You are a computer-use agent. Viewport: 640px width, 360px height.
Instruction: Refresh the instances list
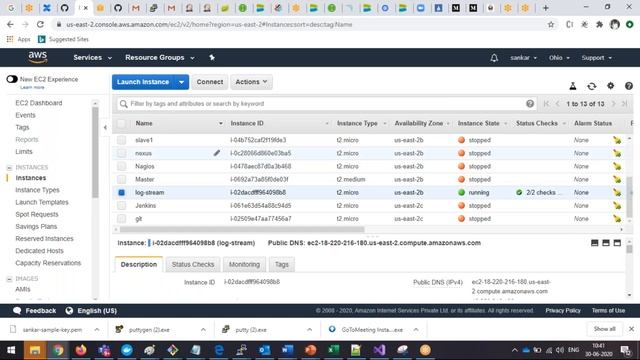tap(591, 86)
